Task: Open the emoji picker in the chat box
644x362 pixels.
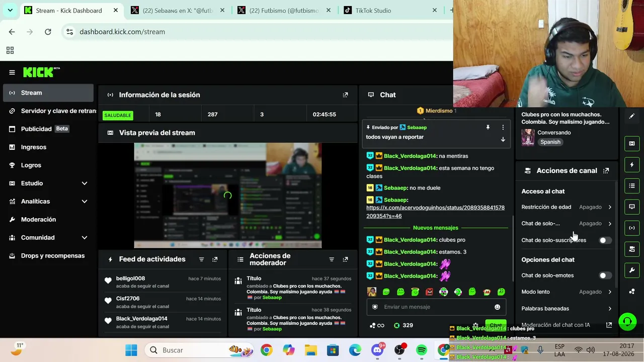Action: pos(497,307)
